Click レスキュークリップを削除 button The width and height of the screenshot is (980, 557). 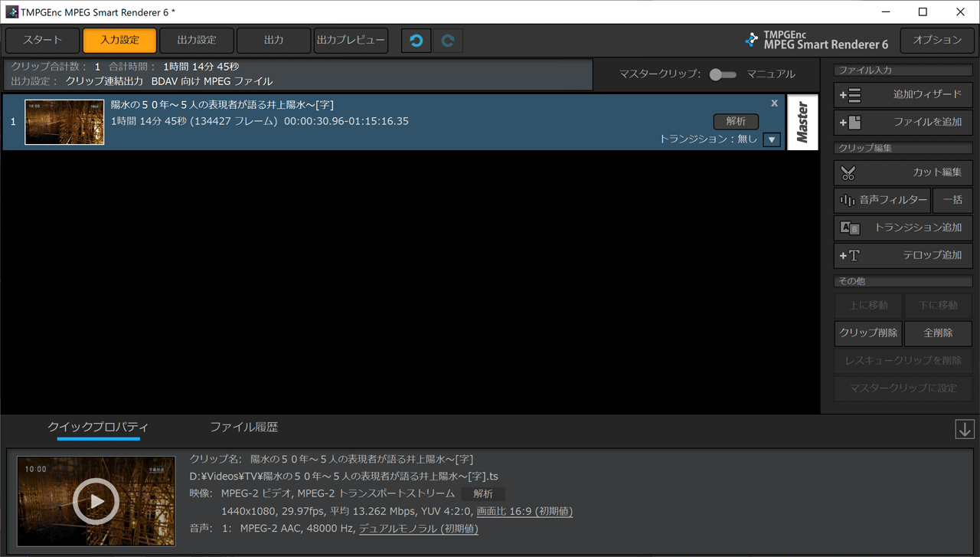(903, 361)
